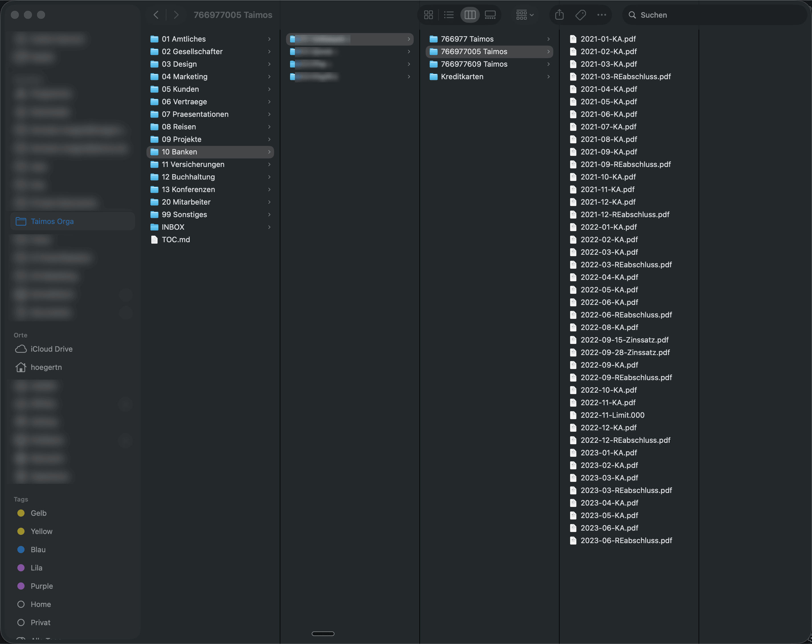Select the 766977005 Taimos folder
812x644 pixels.
489,52
